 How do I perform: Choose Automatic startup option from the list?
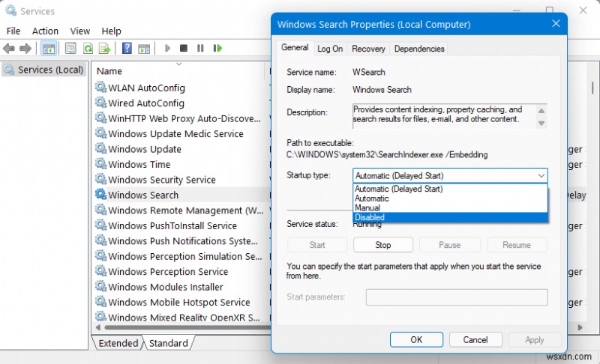(450, 198)
